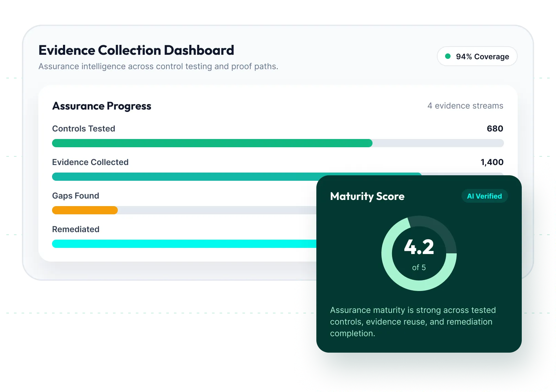Click the green coverage status dot
Screen dimensions: 556x392
(447, 56)
